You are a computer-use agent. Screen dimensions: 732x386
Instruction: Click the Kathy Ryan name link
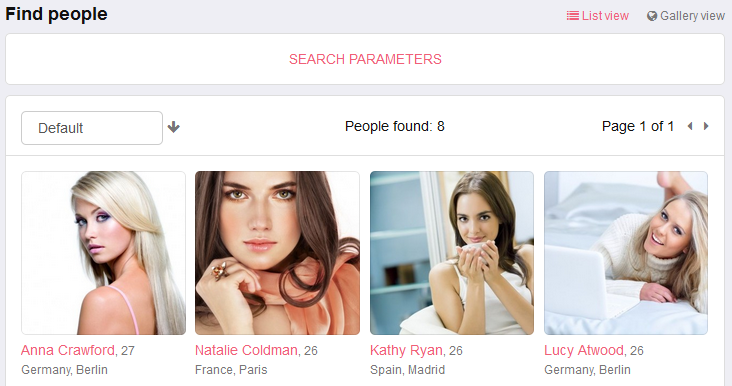pos(406,350)
